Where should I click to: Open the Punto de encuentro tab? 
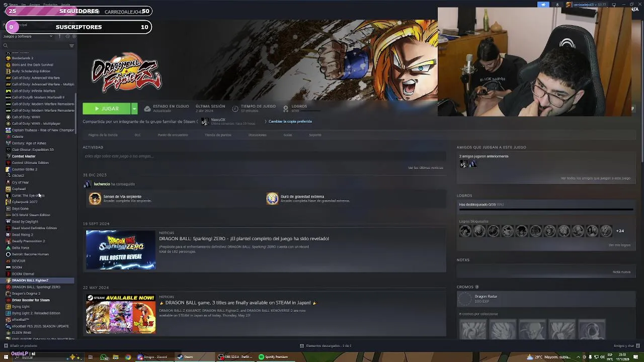tap(173, 135)
